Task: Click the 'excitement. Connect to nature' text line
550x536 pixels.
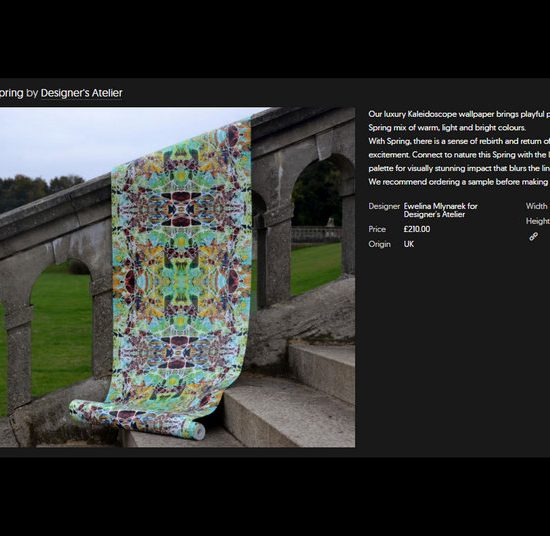Action: point(459,155)
